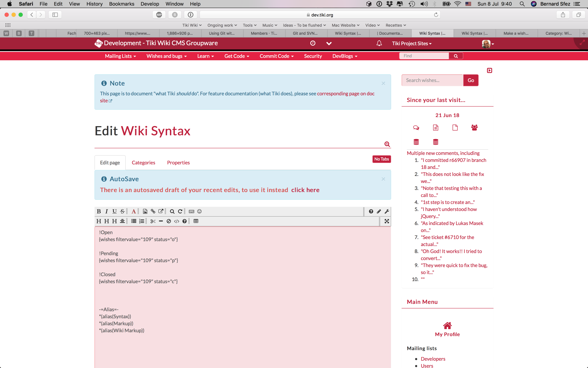588x368 pixels.
Task: Expand the Learn navigation menu
Action: click(206, 56)
